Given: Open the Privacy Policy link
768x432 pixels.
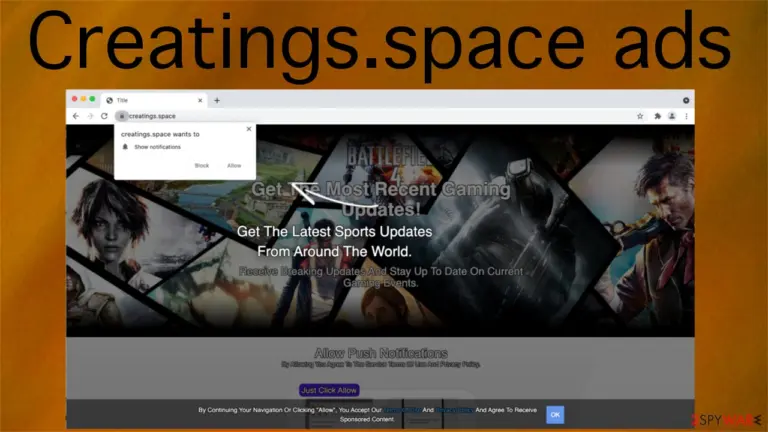Looking at the screenshot, I should (454, 410).
